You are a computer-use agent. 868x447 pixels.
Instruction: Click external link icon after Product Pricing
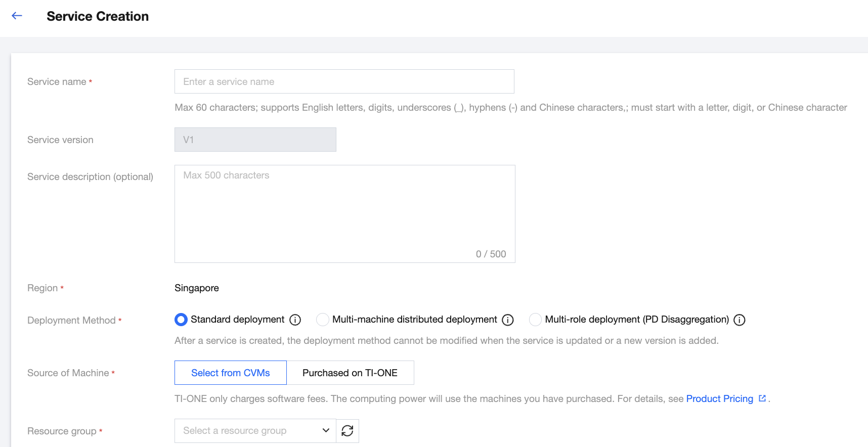(x=762, y=398)
